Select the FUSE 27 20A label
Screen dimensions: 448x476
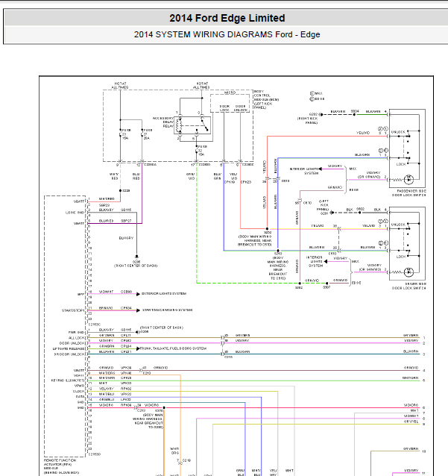tap(148, 134)
